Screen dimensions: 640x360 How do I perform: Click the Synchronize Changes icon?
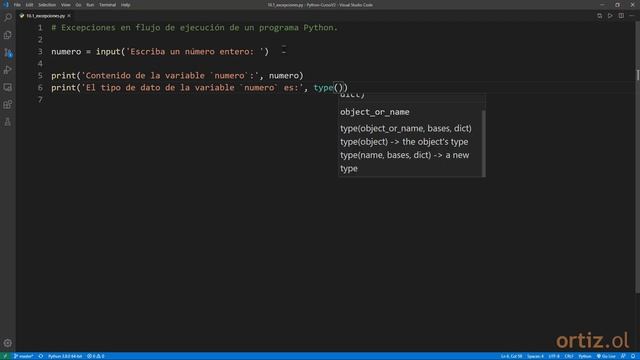point(41,356)
